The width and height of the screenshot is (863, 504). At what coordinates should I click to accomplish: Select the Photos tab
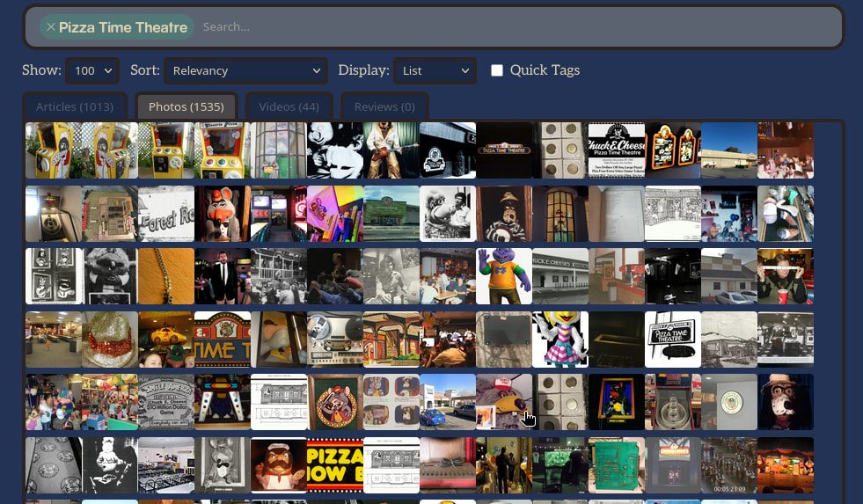(186, 106)
